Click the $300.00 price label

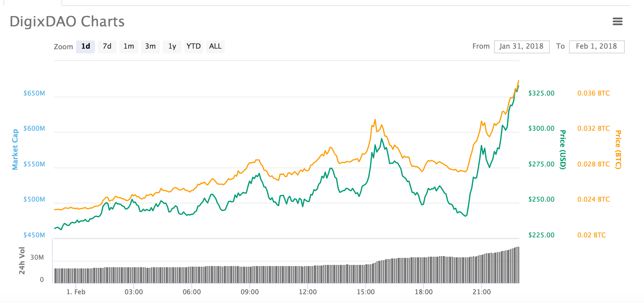(x=541, y=128)
